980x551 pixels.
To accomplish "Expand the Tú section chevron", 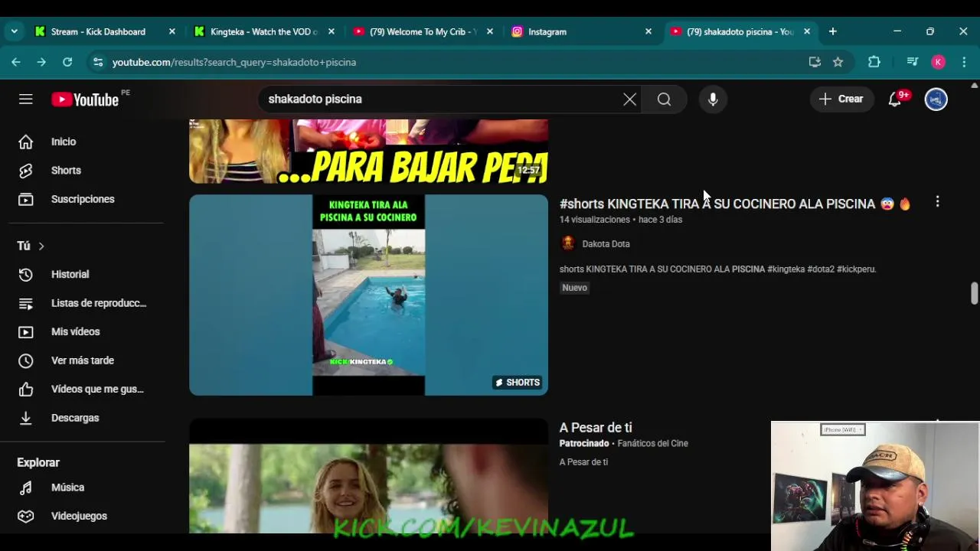I will [x=41, y=246].
